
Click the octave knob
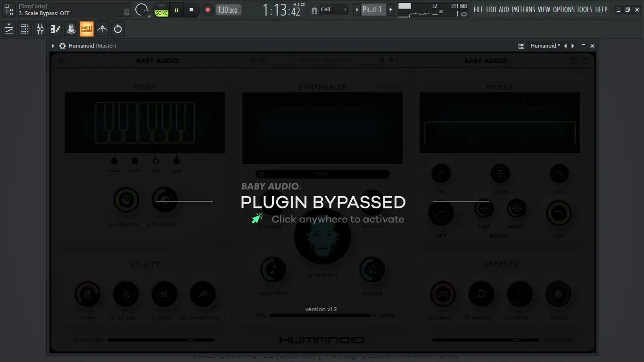point(372,270)
